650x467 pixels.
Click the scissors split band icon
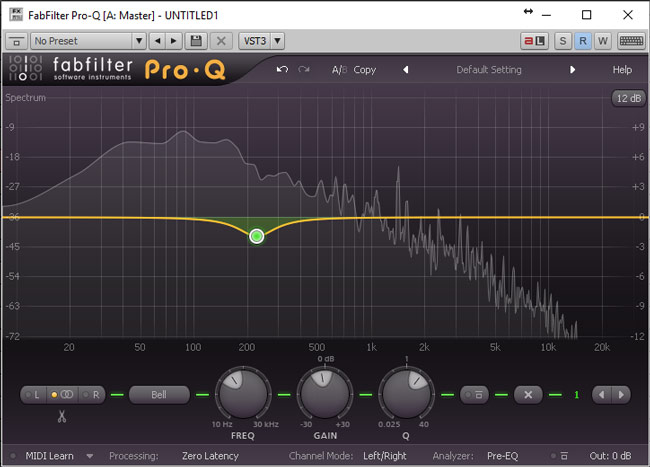[61, 416]
